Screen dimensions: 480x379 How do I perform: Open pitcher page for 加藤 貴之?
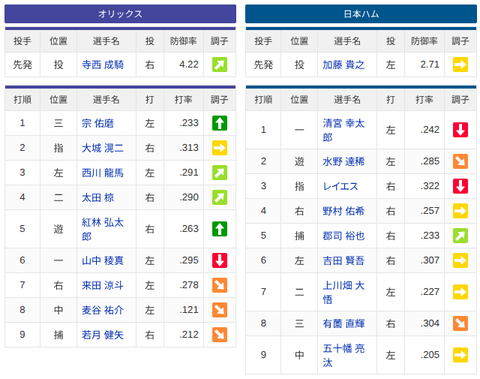coord(344,65)
